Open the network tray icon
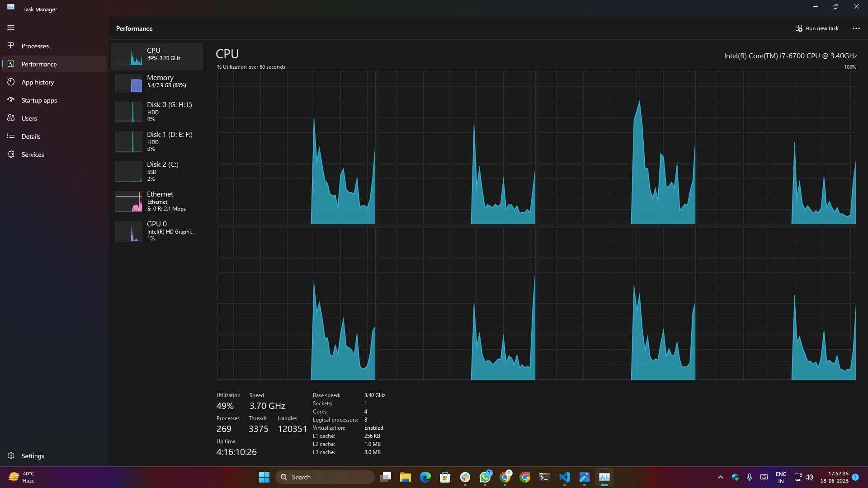The image size is (868, 488). click(x=798, y=477)
